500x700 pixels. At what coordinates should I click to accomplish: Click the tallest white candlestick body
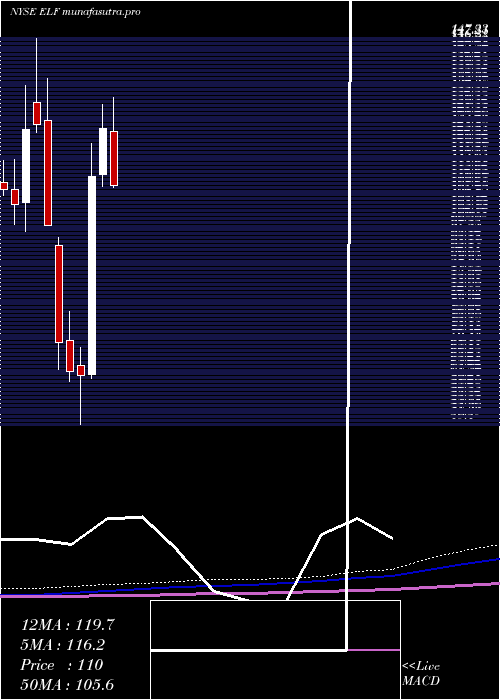click(92, 275)
